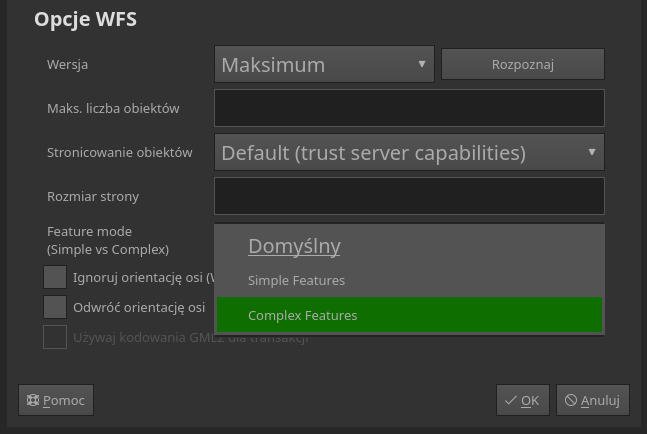Click the arrow of Stronicowanie obiektów dropdown
Image resolution: width=647 pixels, height=434 pixels.
(592, 153)
